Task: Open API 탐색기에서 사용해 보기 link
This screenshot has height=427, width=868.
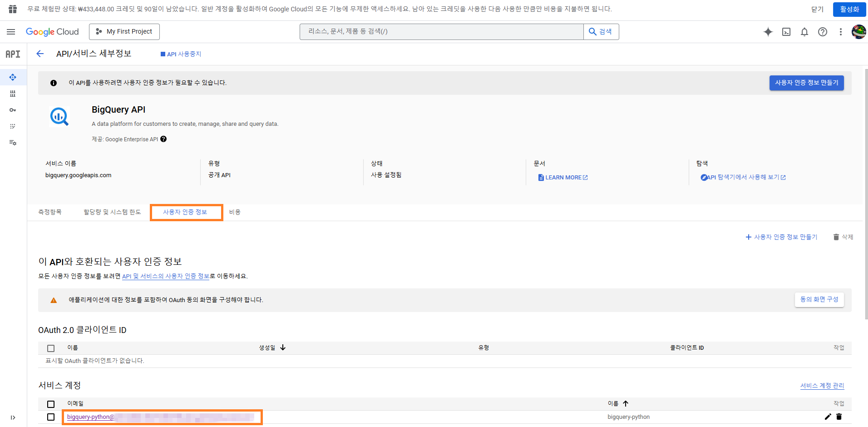Action: tap(743, 177)
